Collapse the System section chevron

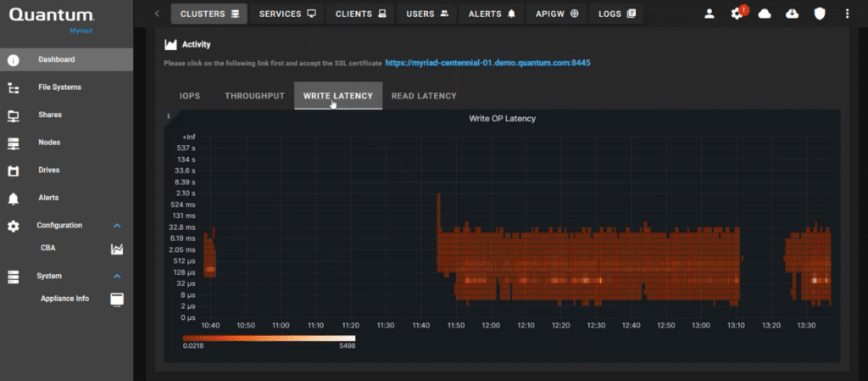[x=117, y=276]
